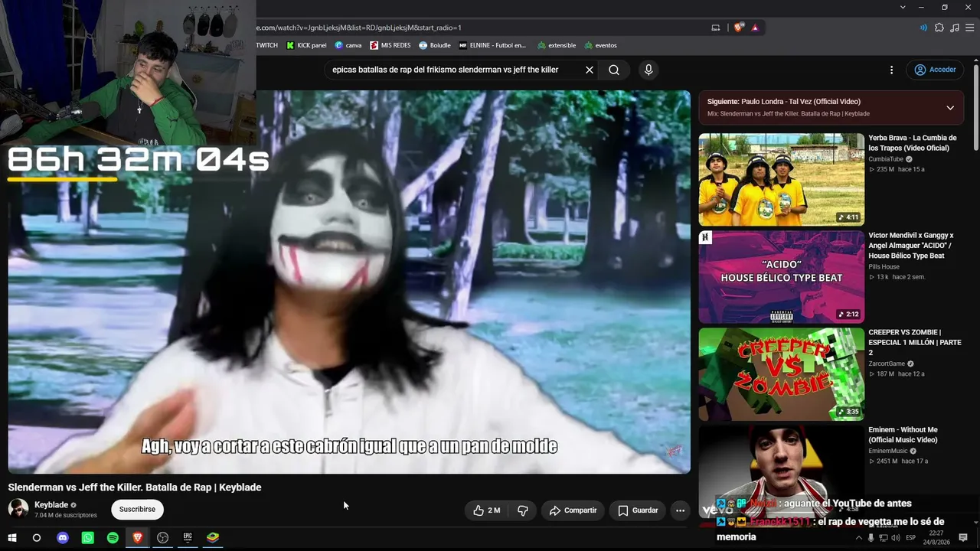Open the Keyblade channel name link
980x551 pixels.
[x=51, y=505]
